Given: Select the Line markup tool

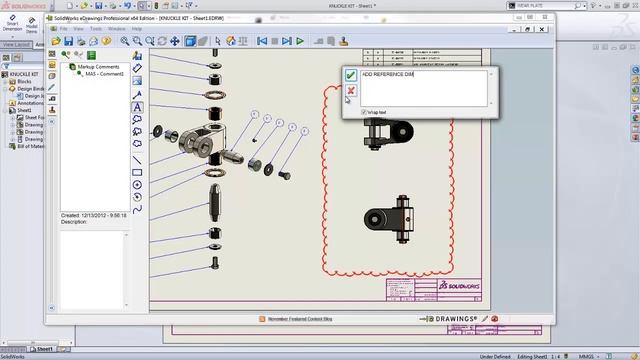Looking at the screenshot, I should (137, 160).
